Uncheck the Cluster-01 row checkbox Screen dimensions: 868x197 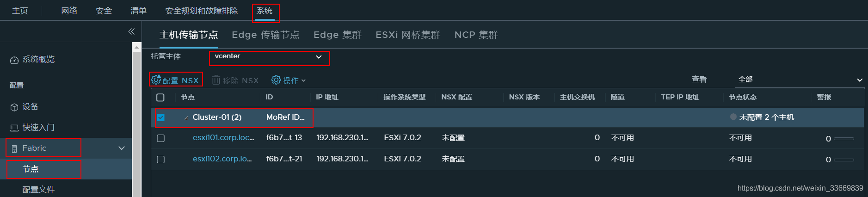[x=160, y=117]
